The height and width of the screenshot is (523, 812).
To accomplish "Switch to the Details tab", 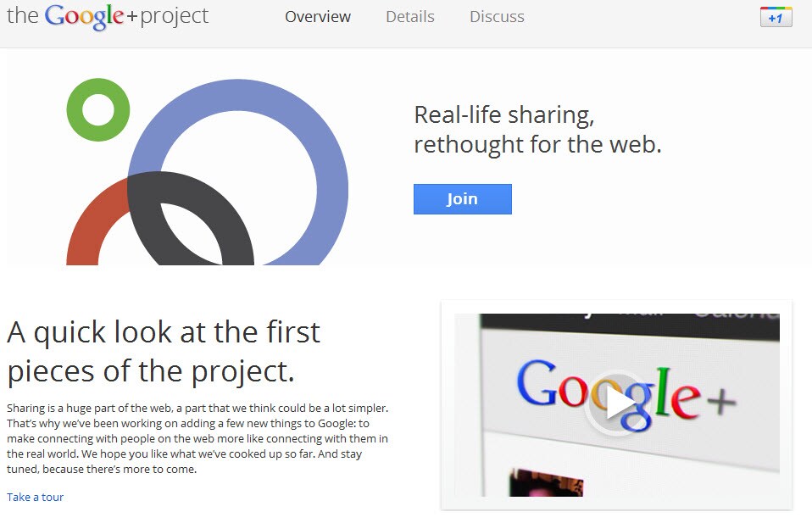I will [x=410, y=17].
